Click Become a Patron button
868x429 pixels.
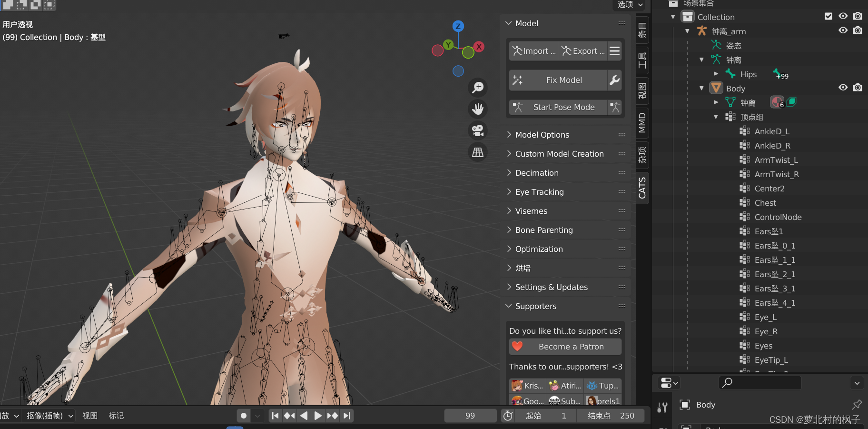[565, 347]
